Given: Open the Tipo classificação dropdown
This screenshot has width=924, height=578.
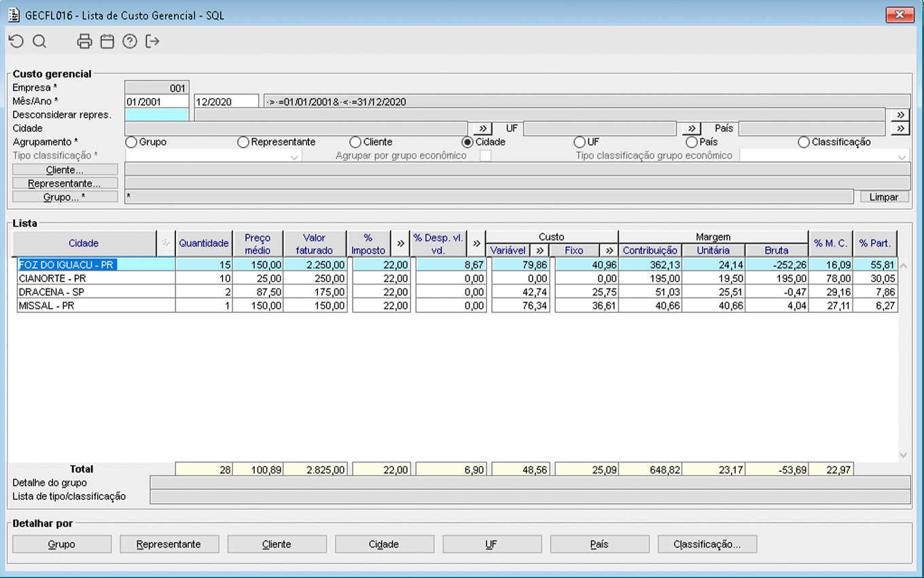Looking at the screenshot, I should coord(294,156).
